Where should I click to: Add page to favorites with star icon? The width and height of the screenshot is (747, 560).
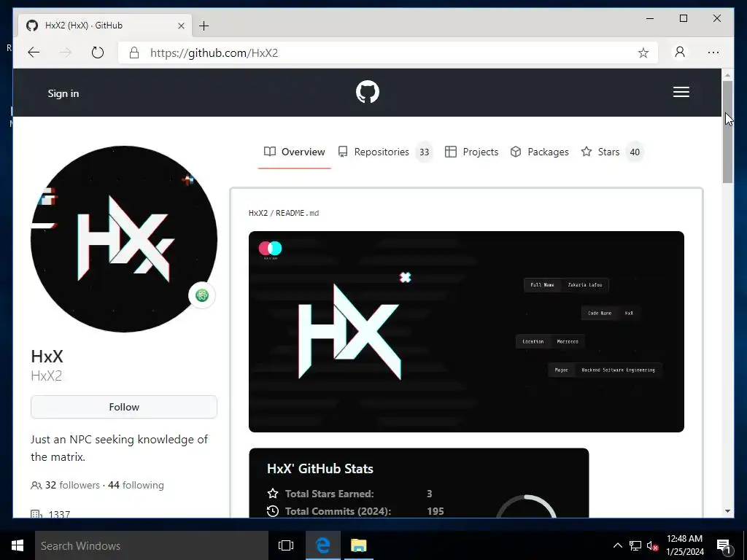[x=643, y=52]
